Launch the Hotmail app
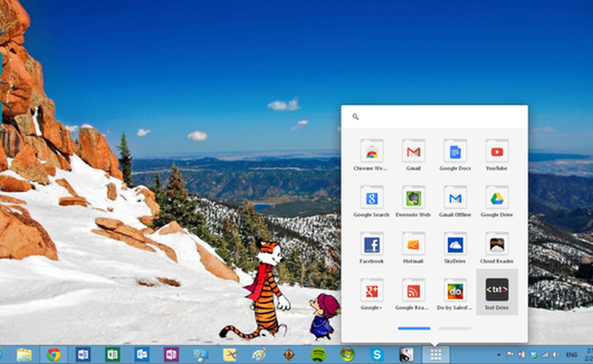593x364 pixels. pyautogui.click(x=413, y=248)
